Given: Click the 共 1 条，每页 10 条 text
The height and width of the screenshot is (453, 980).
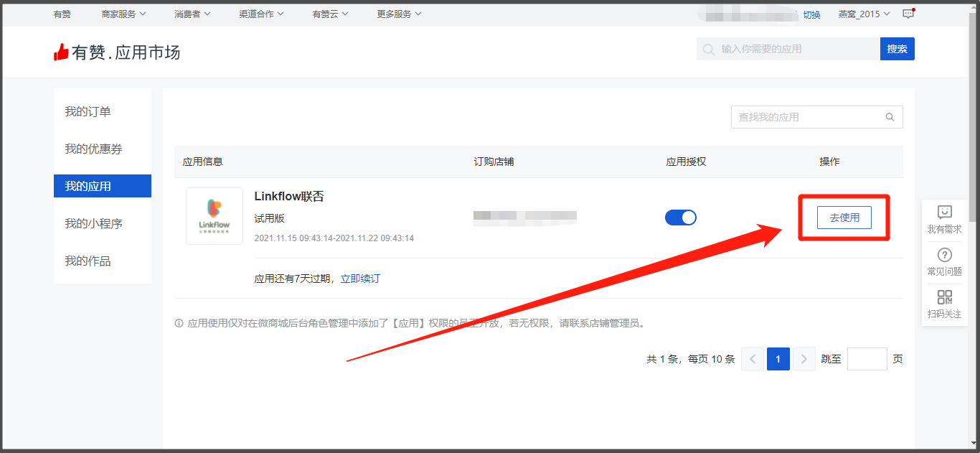Looking at the screenshot, I should 691,359.
